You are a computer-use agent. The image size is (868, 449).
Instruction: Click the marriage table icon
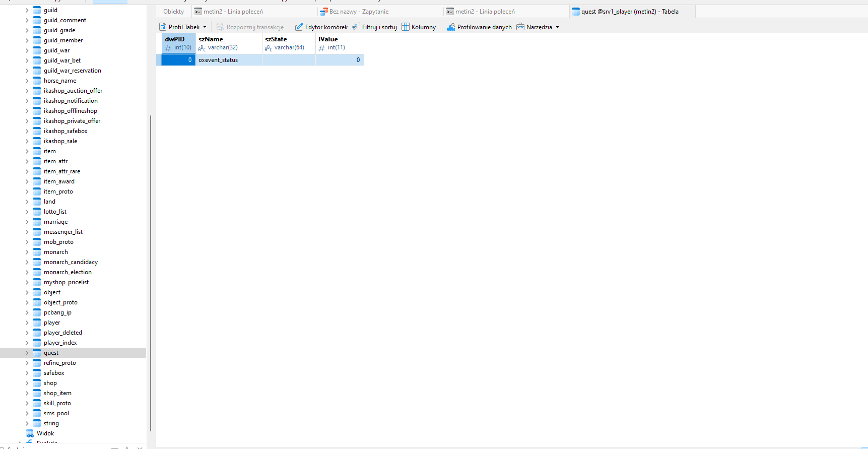click(37, 222)
